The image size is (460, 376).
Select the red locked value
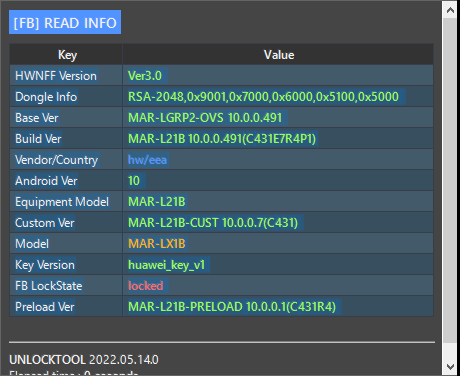click(x=146, y=286)
